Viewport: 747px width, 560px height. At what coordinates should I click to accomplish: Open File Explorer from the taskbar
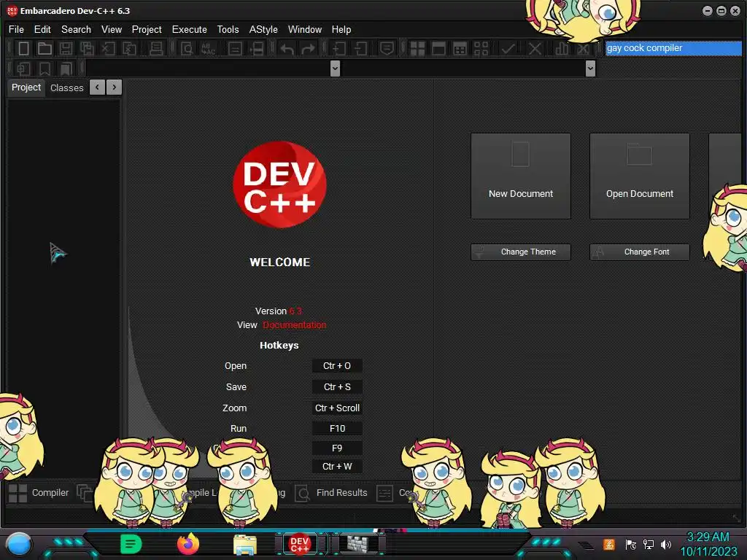point(245,545)
